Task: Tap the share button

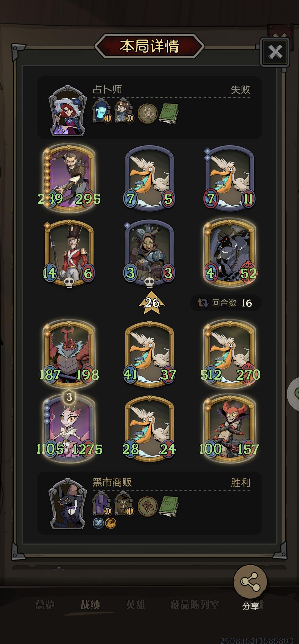Action: click(250, 581)
